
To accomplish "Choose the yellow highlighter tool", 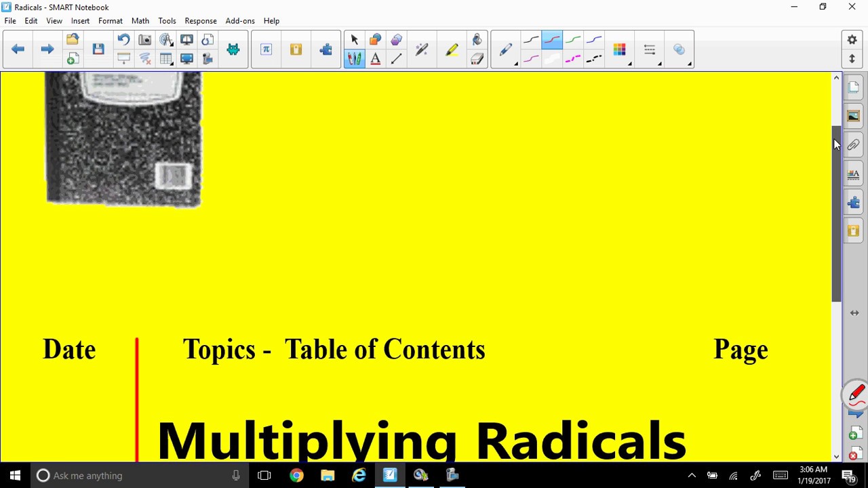I will coord(452,49).
